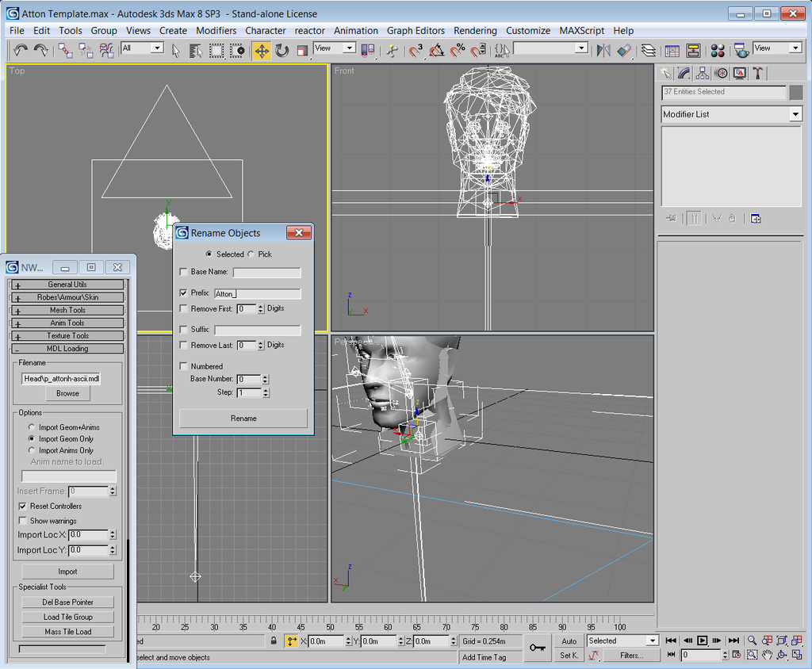812x669 pixels.
Task: Enable the Numbered checkbox
Action: pyautogui.click(x=183, y=366)
